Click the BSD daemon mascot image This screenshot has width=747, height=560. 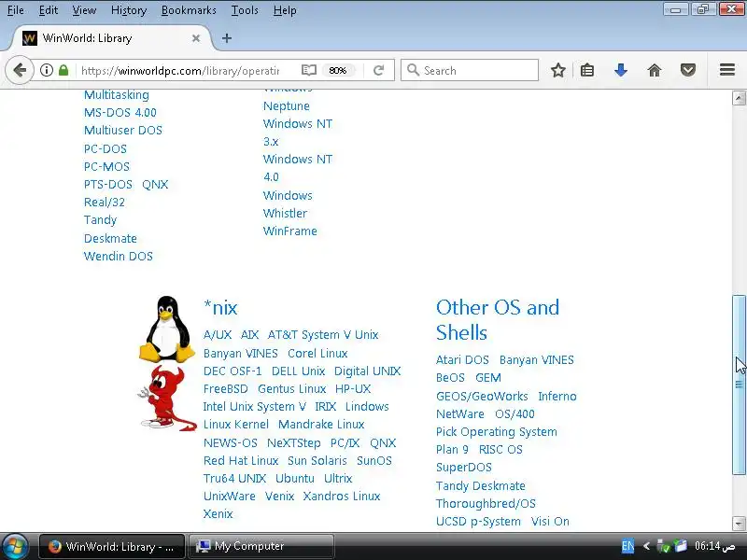(x=167, y=399)
